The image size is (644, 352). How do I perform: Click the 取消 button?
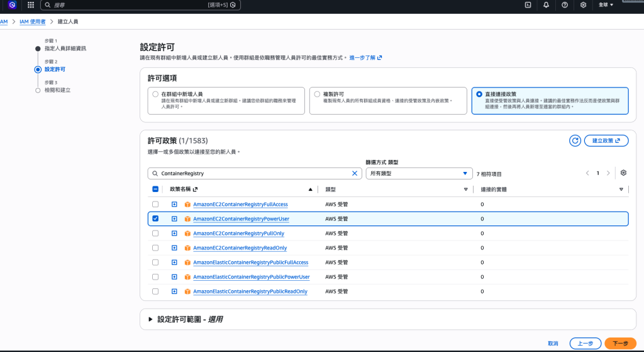click(553, 343)
